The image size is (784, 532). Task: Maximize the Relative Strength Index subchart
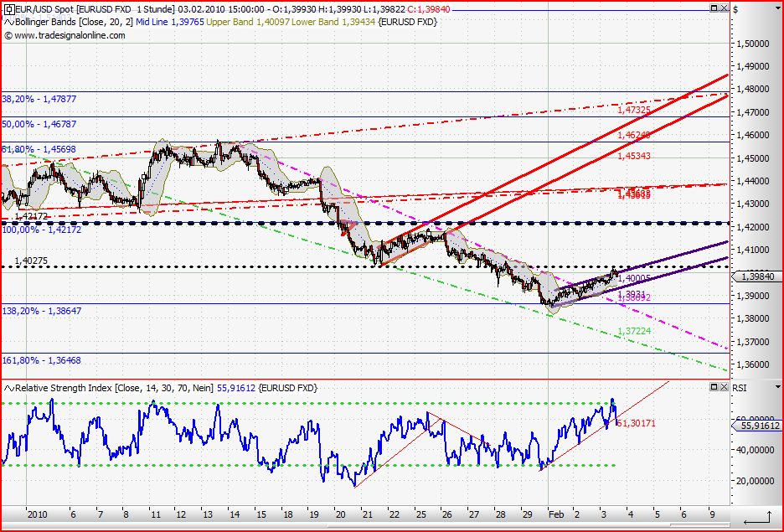714,387
